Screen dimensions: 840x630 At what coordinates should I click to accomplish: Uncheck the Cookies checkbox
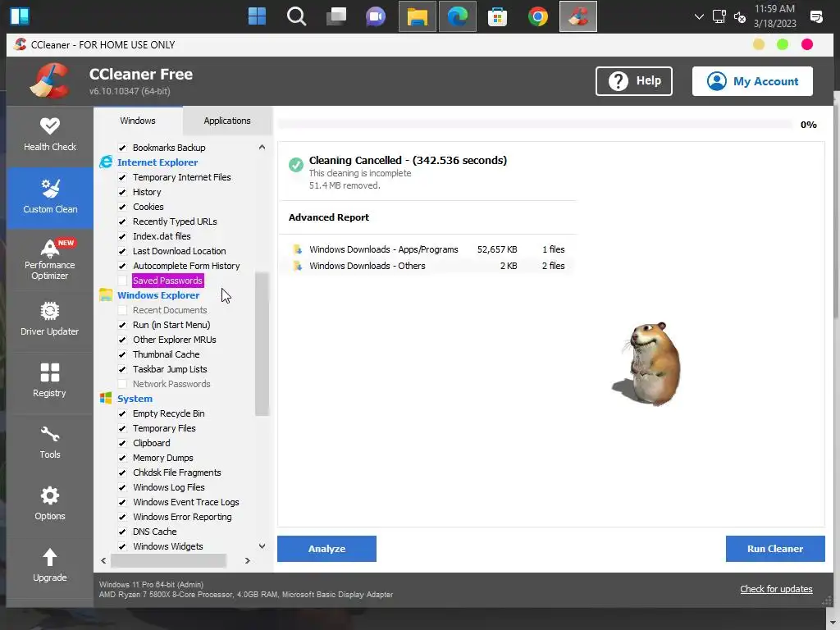click(122, 207)
